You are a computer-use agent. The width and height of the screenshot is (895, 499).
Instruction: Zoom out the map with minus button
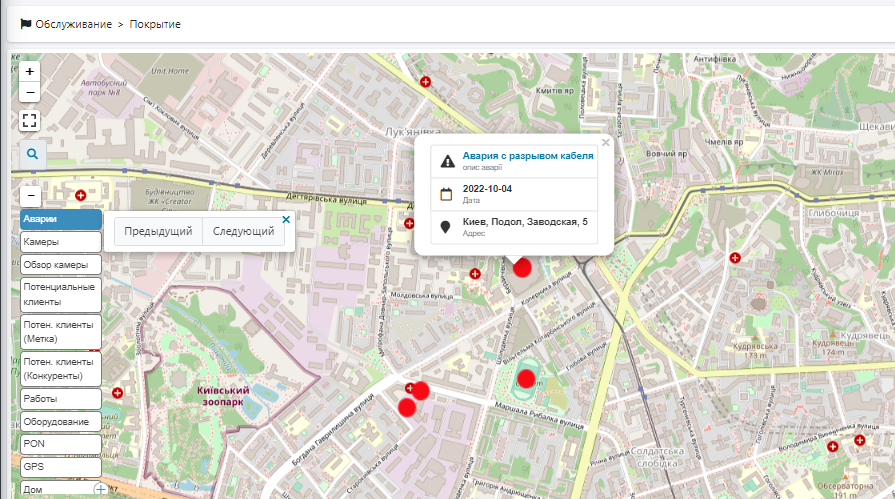point(30,93)
